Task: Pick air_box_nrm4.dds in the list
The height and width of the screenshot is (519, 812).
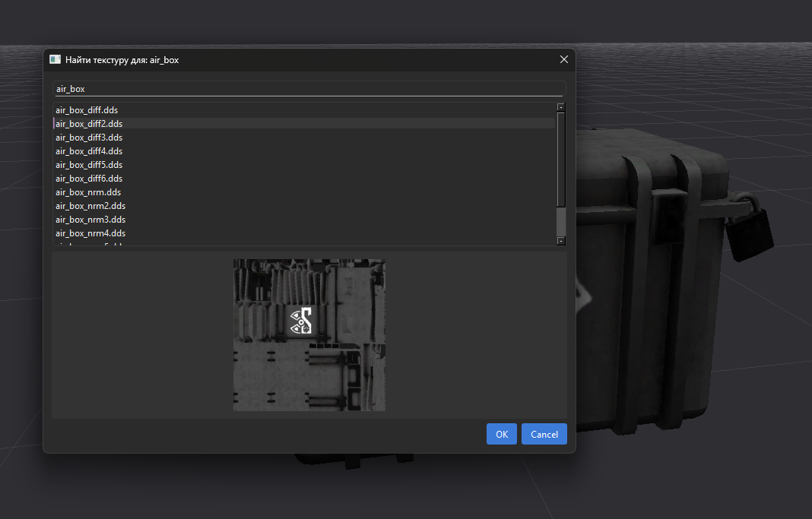Action: (90, 233)
